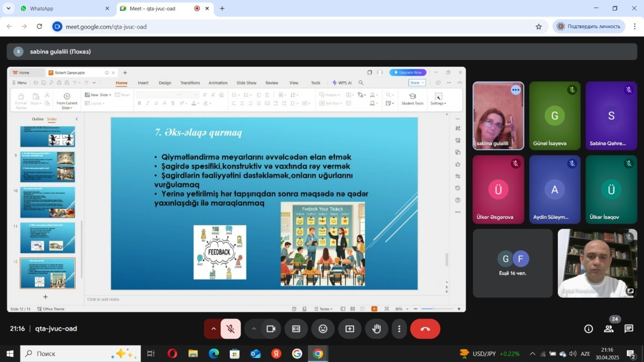Bookmark this page with the star icon

click(x=538, y=27)
